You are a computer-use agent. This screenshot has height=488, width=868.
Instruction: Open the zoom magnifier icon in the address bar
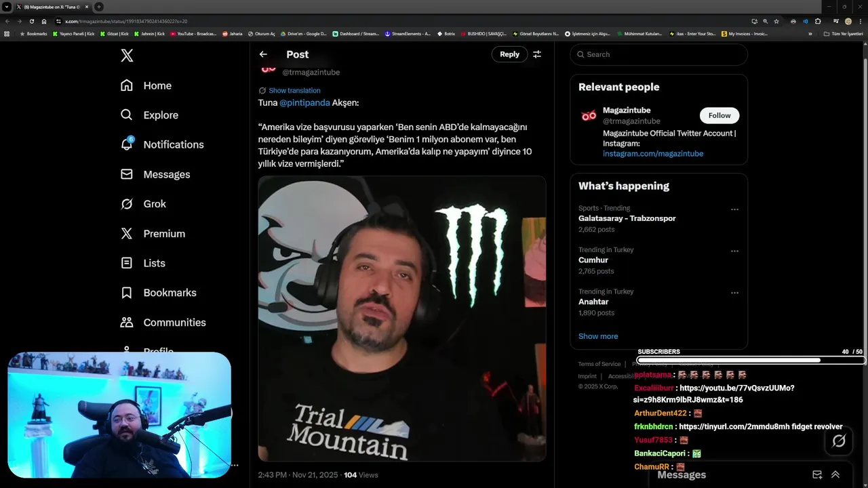pos(765,21)
